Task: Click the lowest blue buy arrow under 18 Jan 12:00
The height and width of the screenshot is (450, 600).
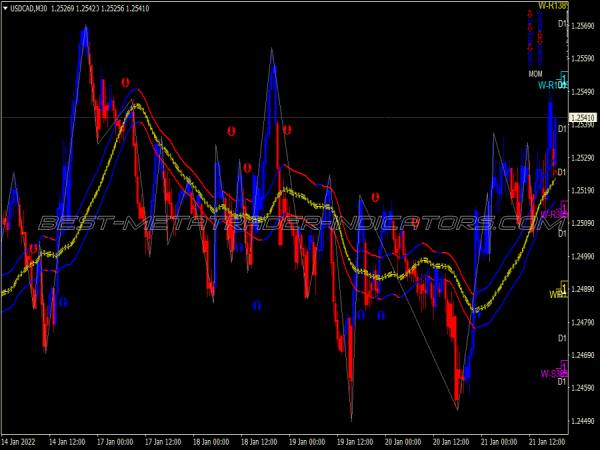Action: 257,305
